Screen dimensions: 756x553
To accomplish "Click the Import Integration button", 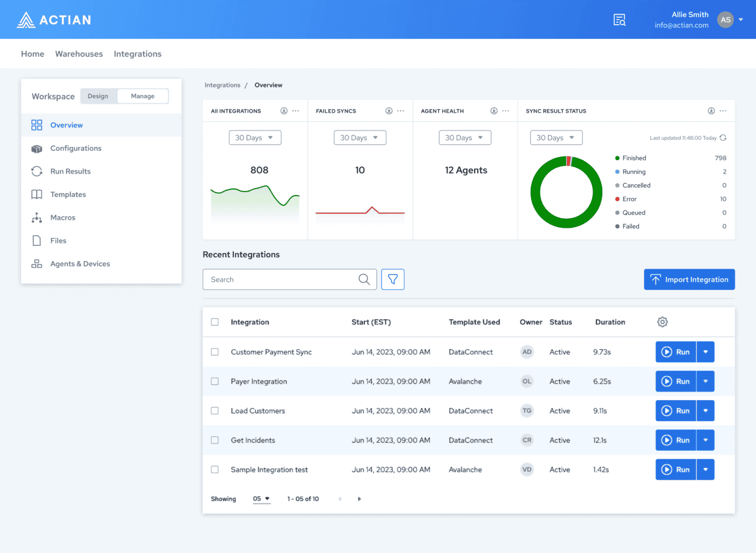I will coord(689,279).
